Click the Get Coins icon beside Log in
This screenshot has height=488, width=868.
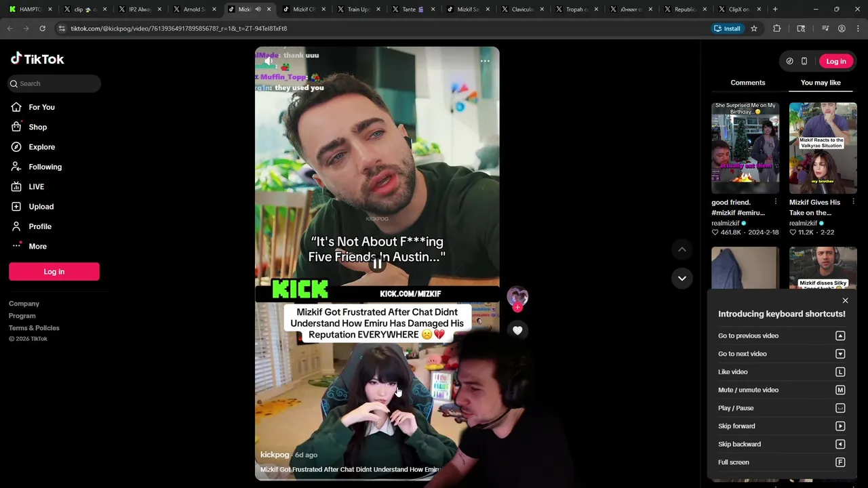(789, 61)
